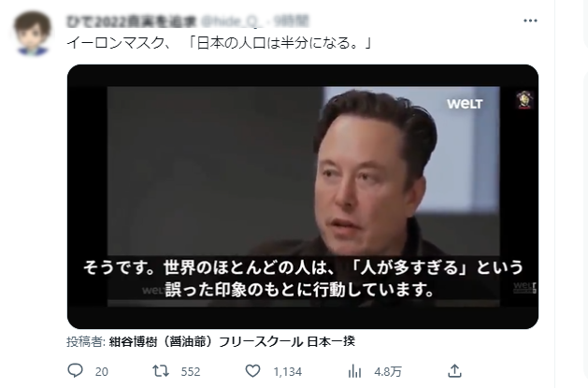
Task: Click the share upload-arrow icon
Action: tap(454, 371)
